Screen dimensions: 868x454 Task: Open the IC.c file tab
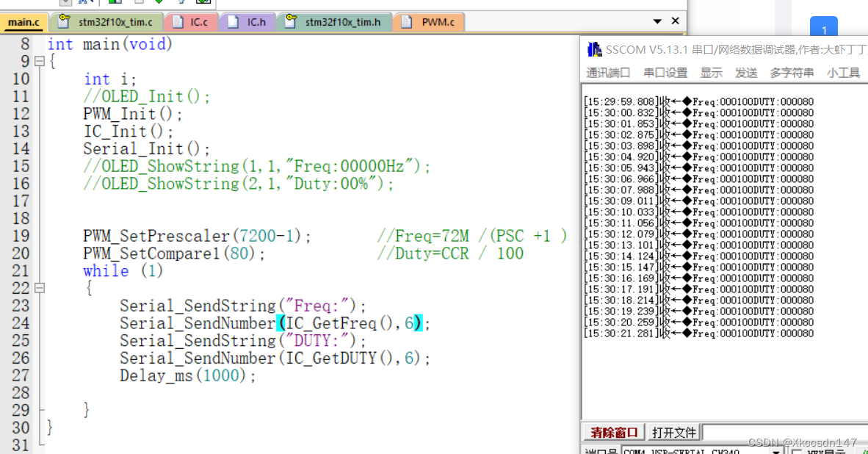coord(191,22)
